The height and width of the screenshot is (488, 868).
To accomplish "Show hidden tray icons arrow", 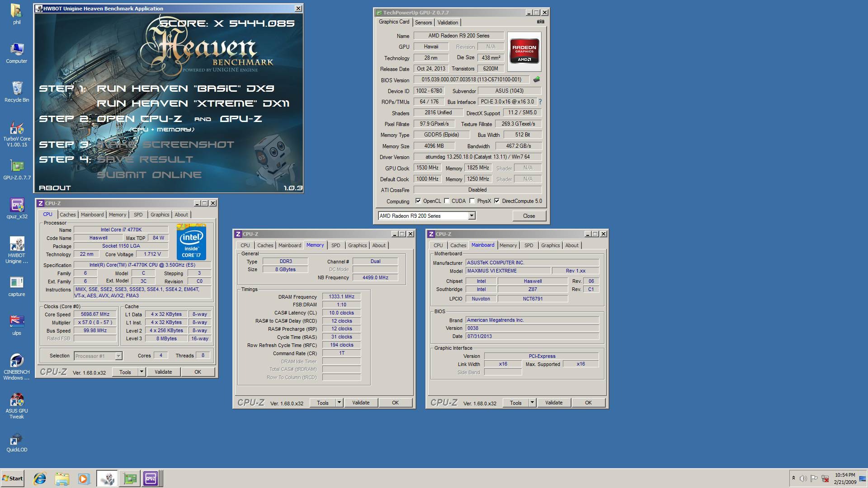I will pos(793,478).
